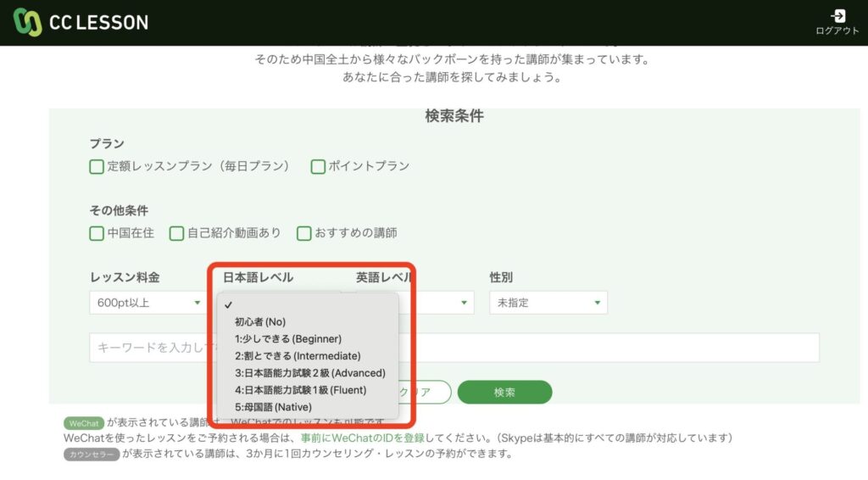Click the logout (ログアウト) icon

[x=837, y=17]
